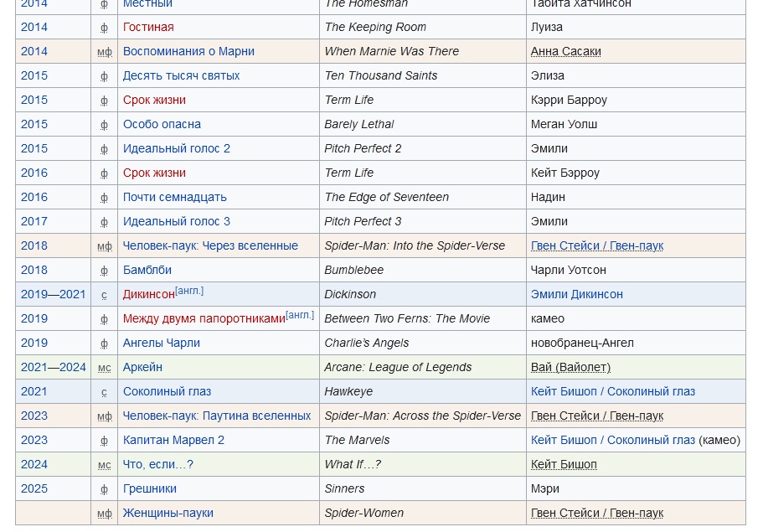Open year 2015 in Barely Lethal row
Screen dimensions: 763x532
(34, 125)
